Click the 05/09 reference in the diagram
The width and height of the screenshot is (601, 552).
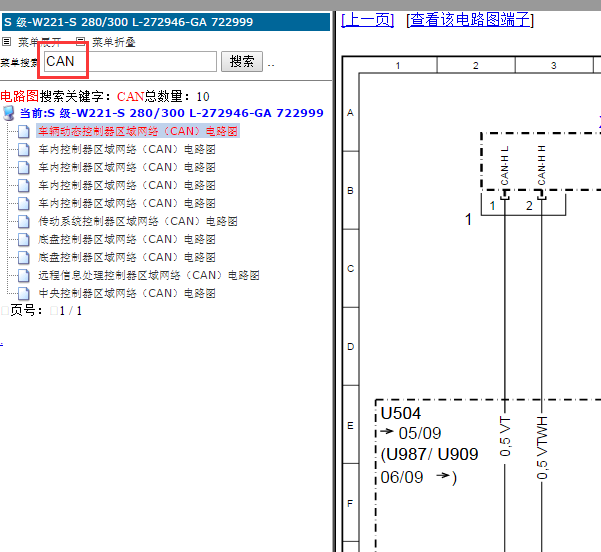(420, 434)
